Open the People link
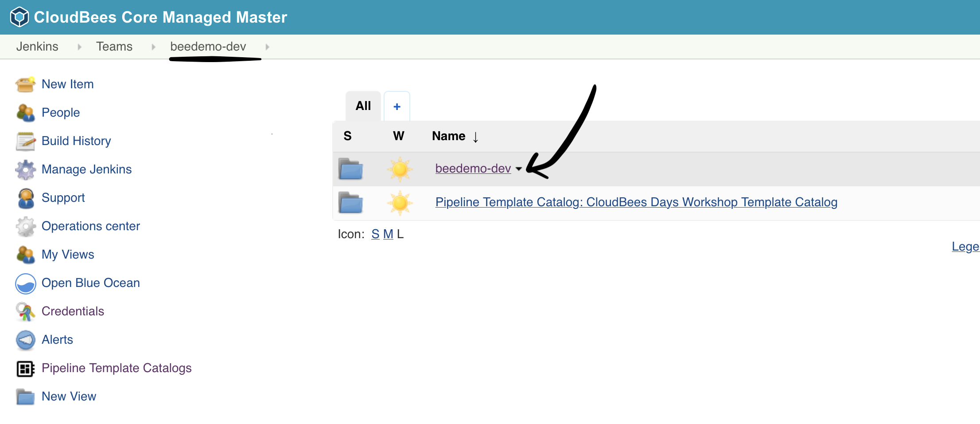The height and width of the screenshot is (424, 980). tap(61, 113)
